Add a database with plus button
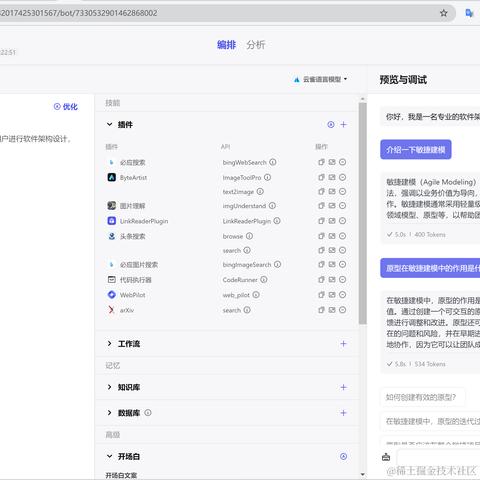Screen dimensions: 480x480 point(344,413)
